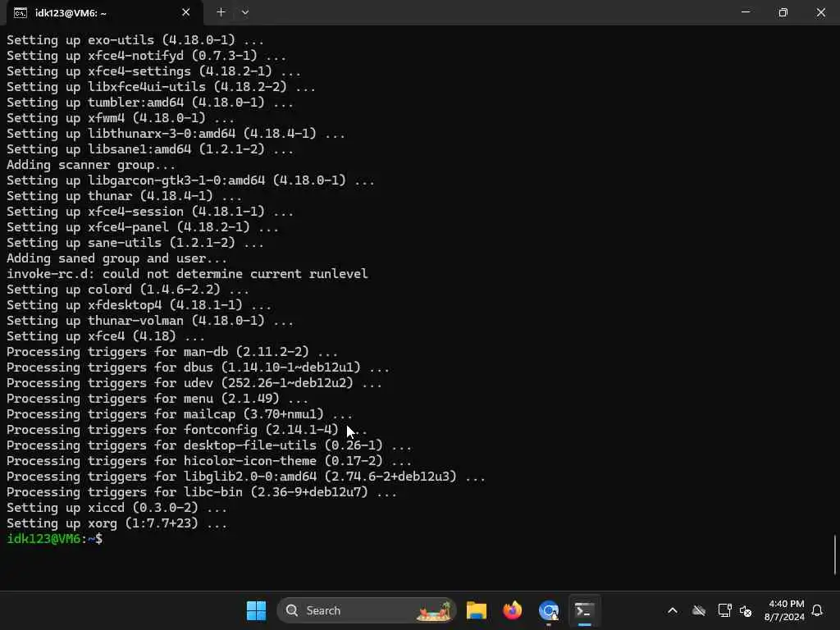Click 'Setting up xfce4 (4.18)' line
The height and width of the screenshot is (630, 840).
(x=106, y=336)
